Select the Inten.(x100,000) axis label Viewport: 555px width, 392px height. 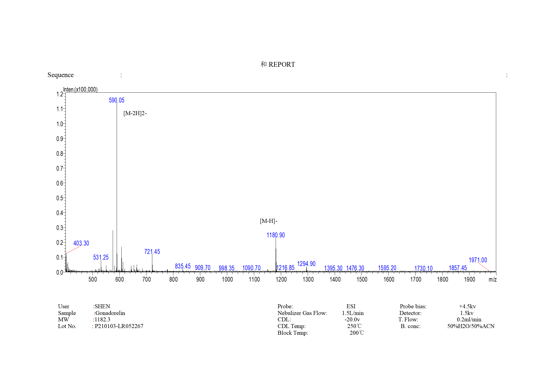pyautogui.click(x=80, y=90)
